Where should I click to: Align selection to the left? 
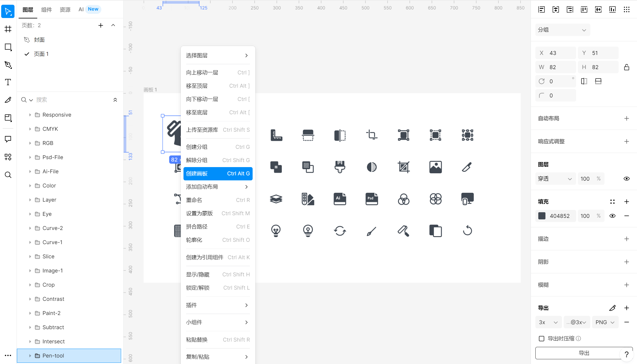pyautogui.click(x=542, y=9)
